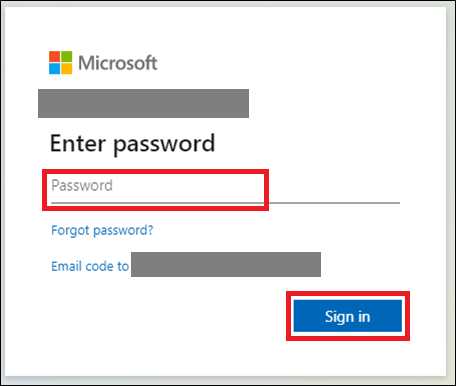Screen dimensions: 456x386
Task: Click the word Forgot in the recovery link
Action: point(70,230)
